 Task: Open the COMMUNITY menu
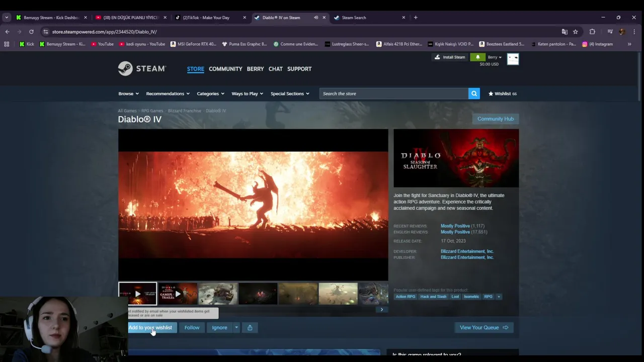225,69
